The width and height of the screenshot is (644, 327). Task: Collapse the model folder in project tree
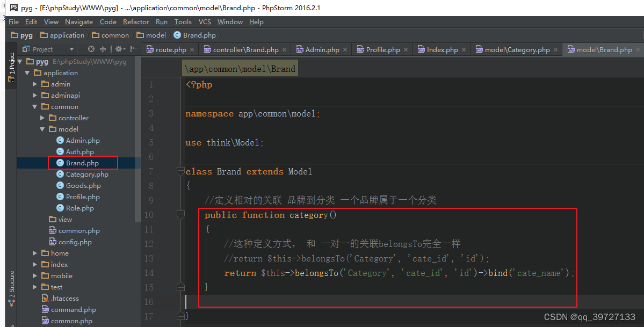tap(42, 129)
